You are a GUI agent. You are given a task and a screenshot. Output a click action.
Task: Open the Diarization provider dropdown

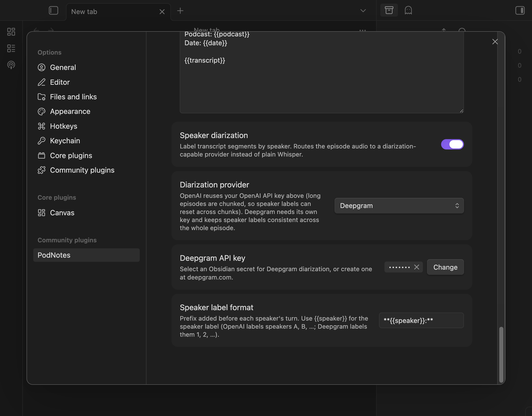(399, 206)
